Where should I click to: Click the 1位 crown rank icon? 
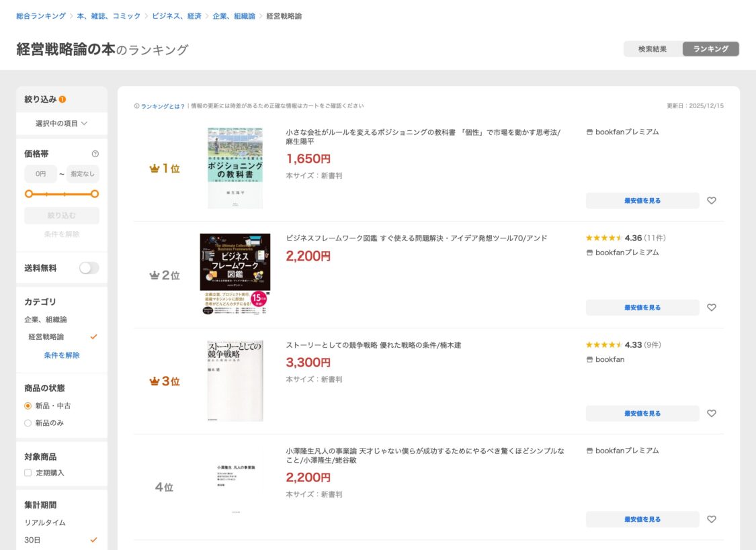point(154,169)
